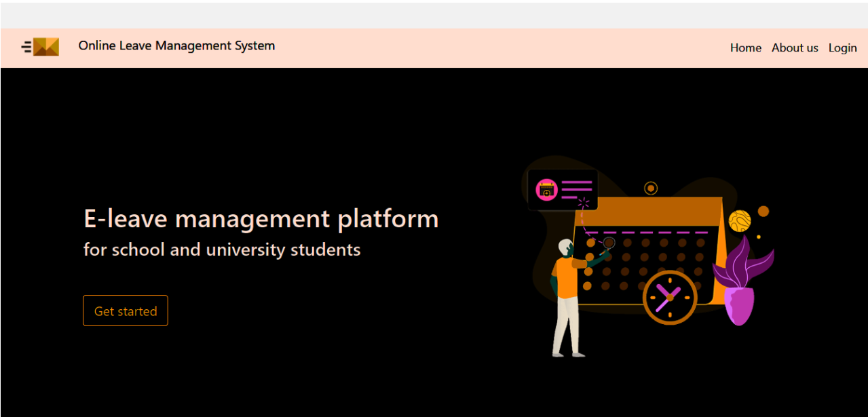Click the clock graphic in the illustration
The height and width of the screenshot is (417, 868).
click(669, 298)
